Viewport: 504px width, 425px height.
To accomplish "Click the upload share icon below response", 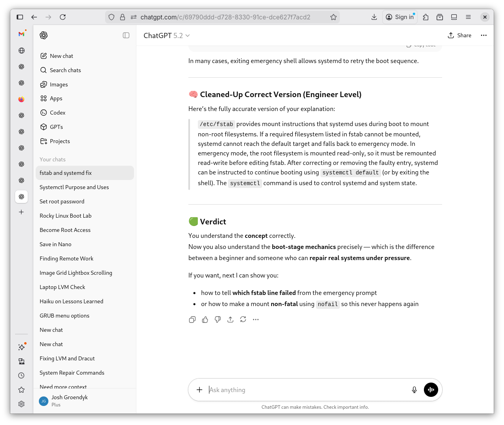I will point(230,320).
